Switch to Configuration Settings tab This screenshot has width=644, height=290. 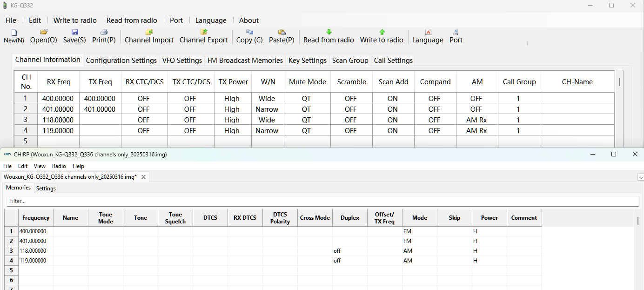click(121, 61)
